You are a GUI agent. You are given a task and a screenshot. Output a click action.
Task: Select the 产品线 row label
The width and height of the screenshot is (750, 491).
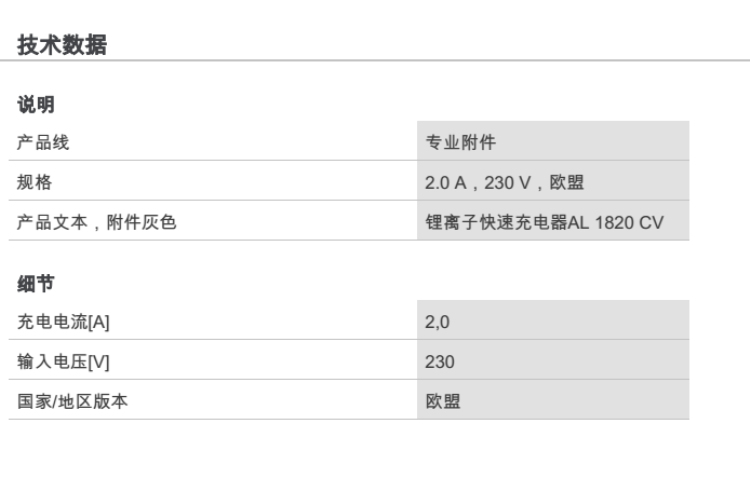click(x=43, y=142)
